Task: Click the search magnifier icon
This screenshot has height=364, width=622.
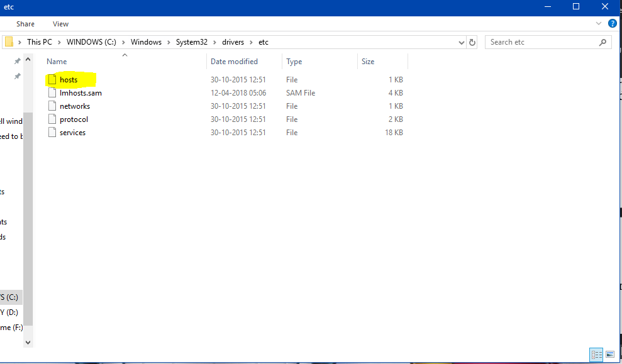Action: [x=603, y=42]
